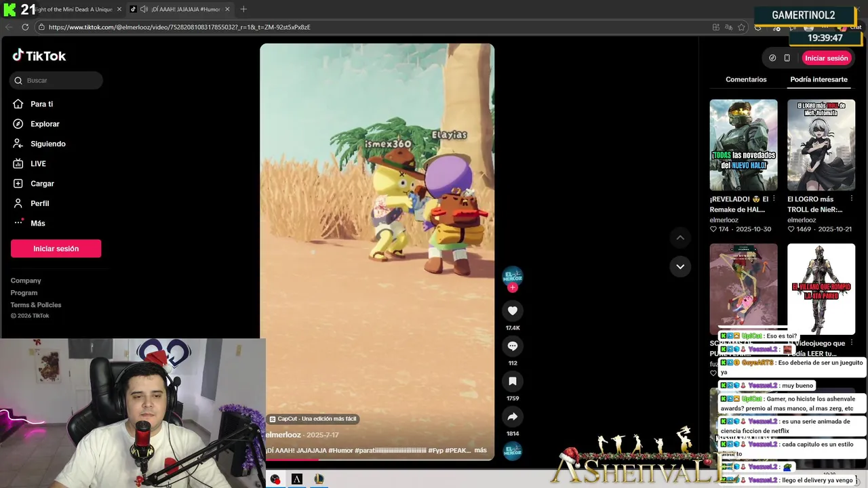
Task: Open Terms & Policies footer section
Action: [x=36, y=305]
